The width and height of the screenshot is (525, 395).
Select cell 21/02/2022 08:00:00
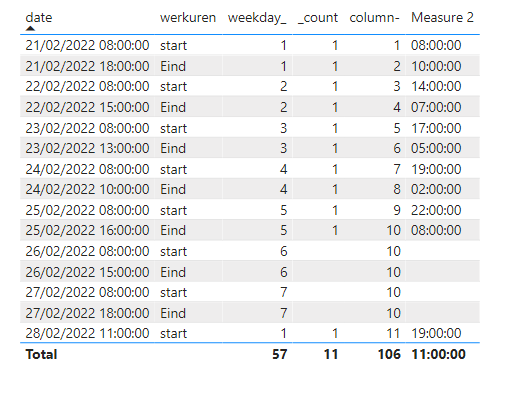87,45
